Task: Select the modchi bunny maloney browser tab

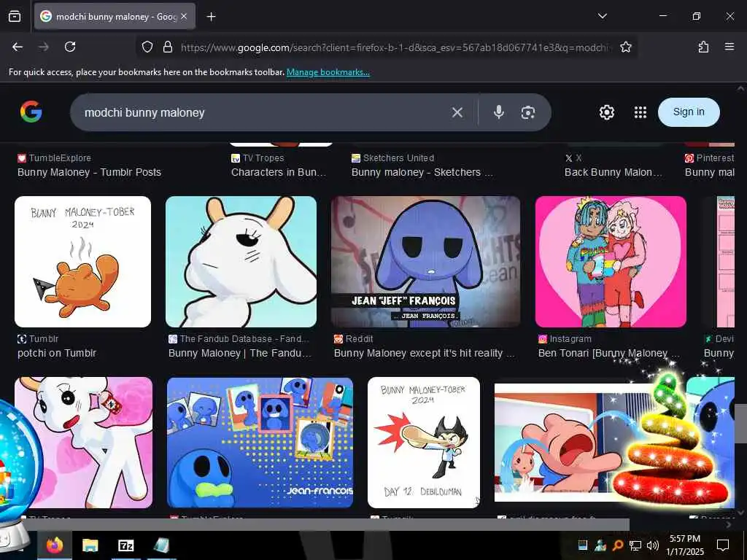Action: (x=115, y=17)
